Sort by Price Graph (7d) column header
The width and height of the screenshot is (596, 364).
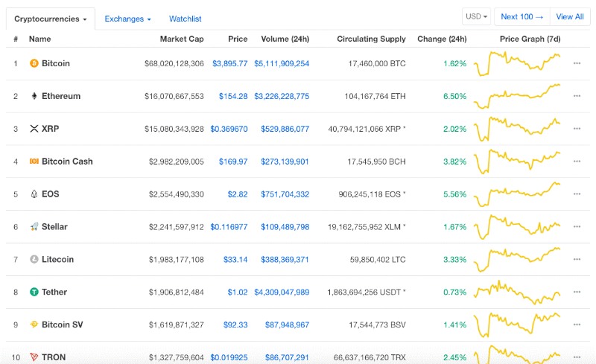click(x=530, y=39)
